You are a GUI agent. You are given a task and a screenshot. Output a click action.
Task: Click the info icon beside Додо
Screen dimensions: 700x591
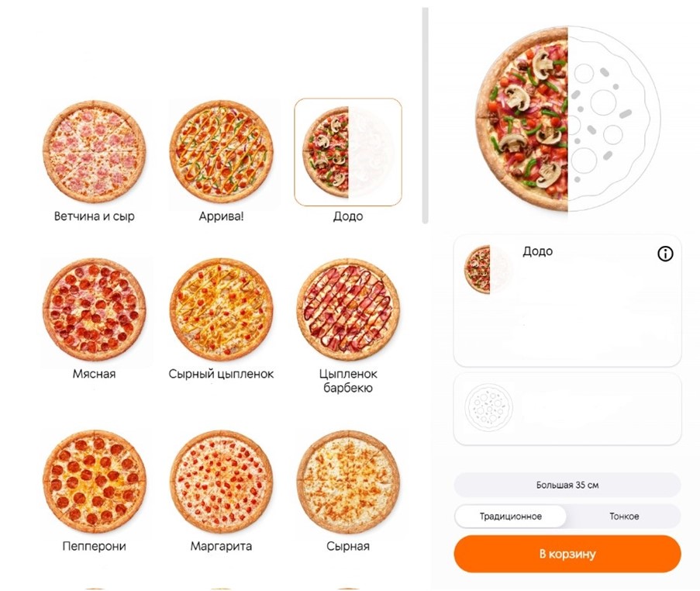664,254
